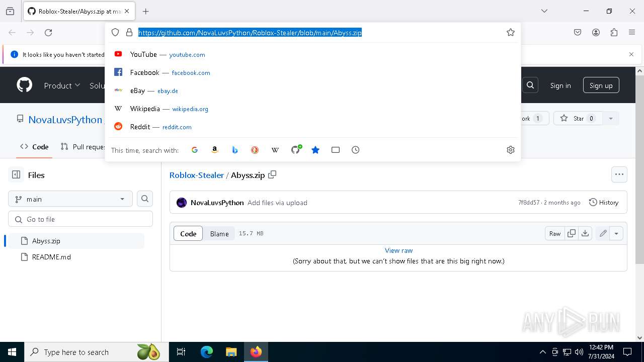Search this repository's files icon
This screenshot has height=362, width=644.
pyautogui.click(x=145, y=199)
